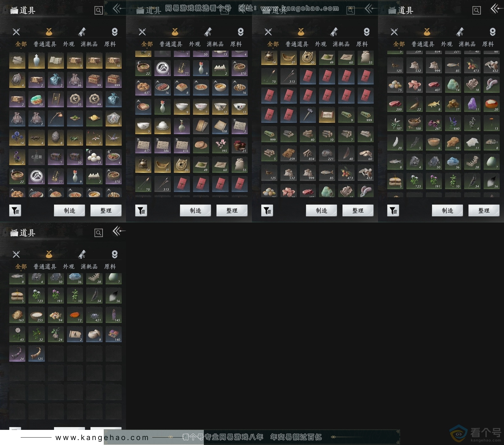Select golden pouch category icon in second top panel
The height and width of the screenshot is (445, 504).
tap(175, 32)
